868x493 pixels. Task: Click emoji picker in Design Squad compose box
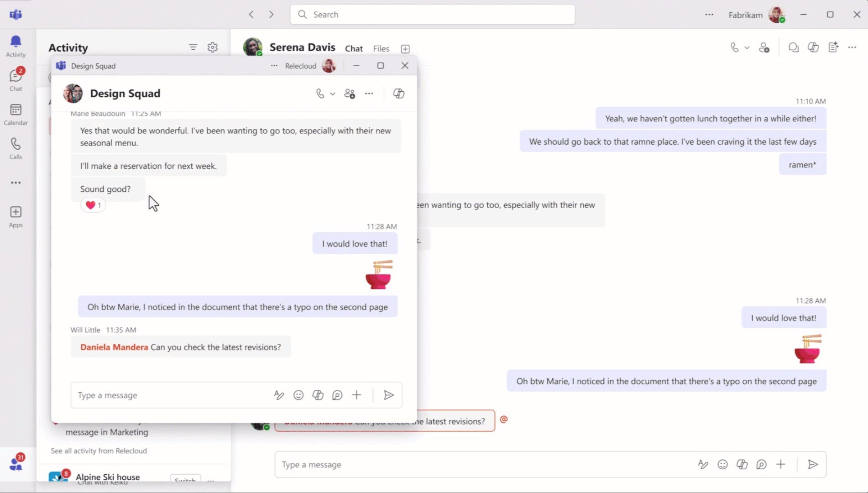click(298, 395)
